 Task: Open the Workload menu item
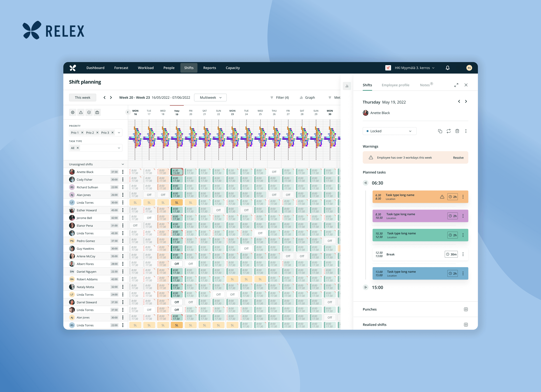pyautogui.click(x=146, y=68)
